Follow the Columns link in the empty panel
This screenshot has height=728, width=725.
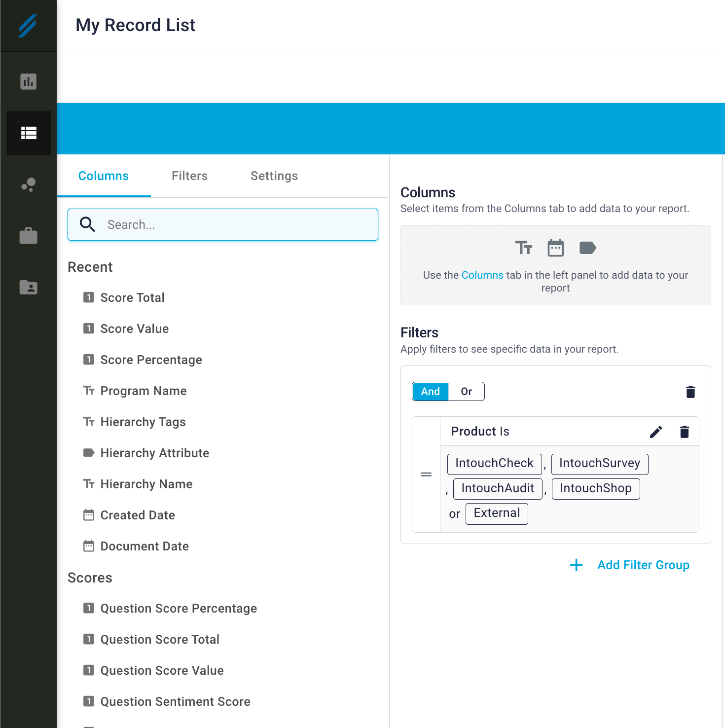pyautogui.click(x=482, y=275)
